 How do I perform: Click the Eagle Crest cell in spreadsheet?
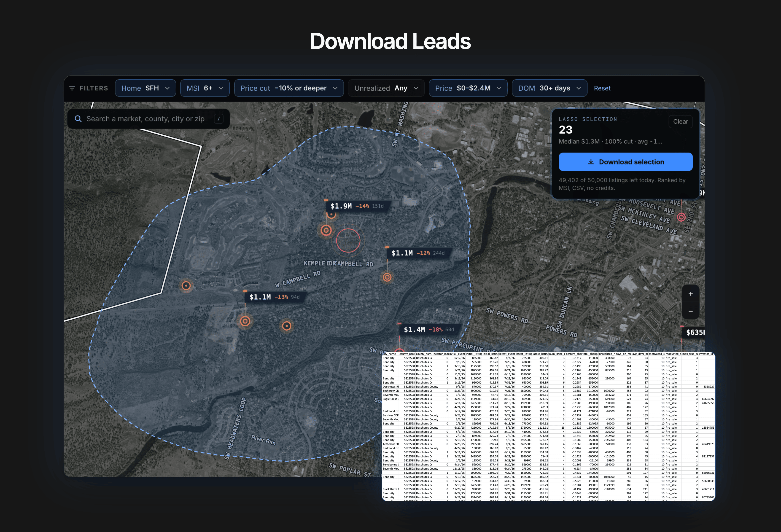tap(390, 399)
